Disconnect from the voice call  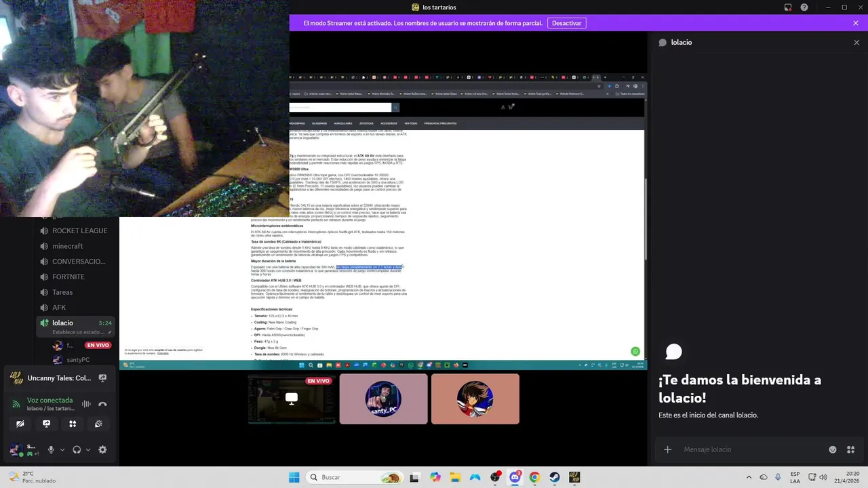click(102, 404)
